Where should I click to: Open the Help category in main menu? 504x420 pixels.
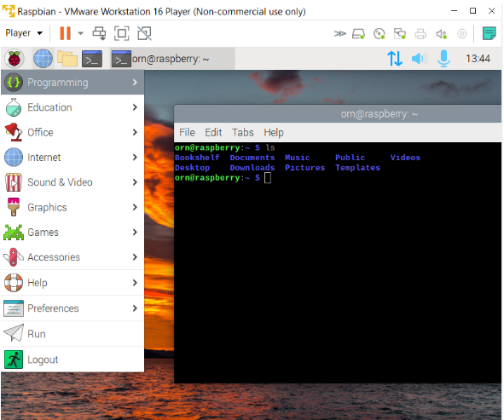pyautogui.click(x=72, y=283)
